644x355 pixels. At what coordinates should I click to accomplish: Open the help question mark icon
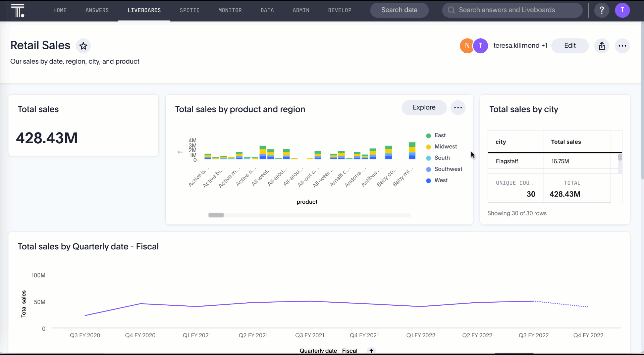coord(602,10)
